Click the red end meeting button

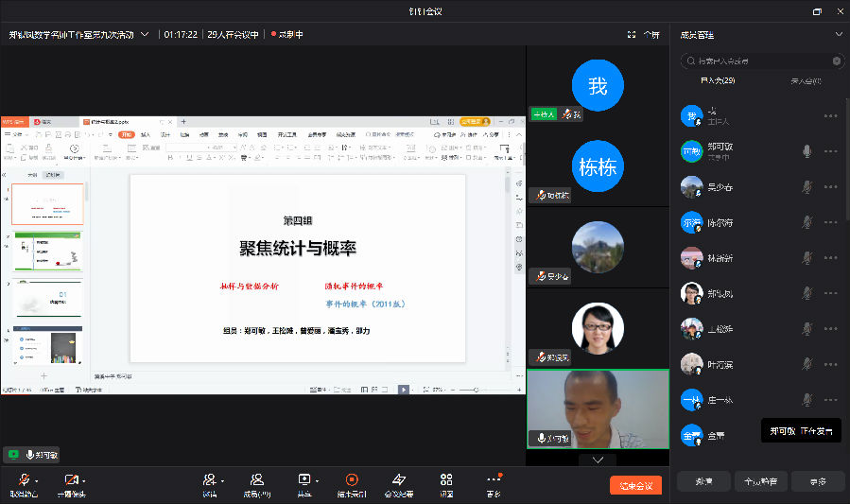coord(635,485)
